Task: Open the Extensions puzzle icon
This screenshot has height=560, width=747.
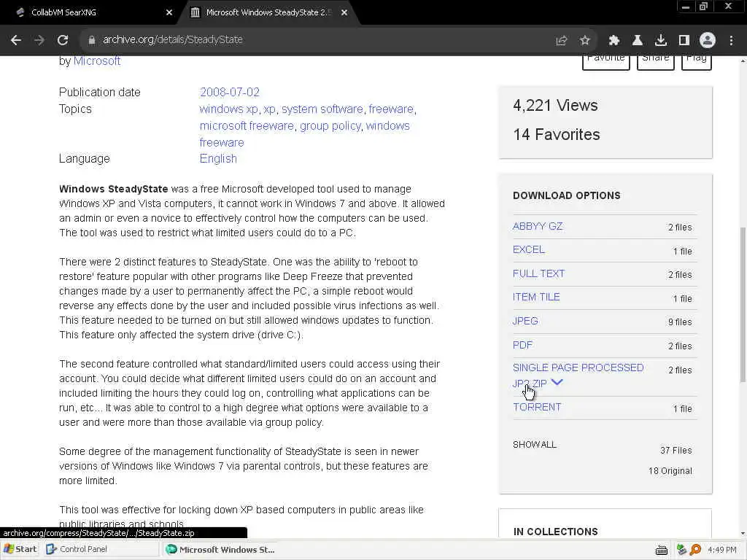Action: pos(614,41)
